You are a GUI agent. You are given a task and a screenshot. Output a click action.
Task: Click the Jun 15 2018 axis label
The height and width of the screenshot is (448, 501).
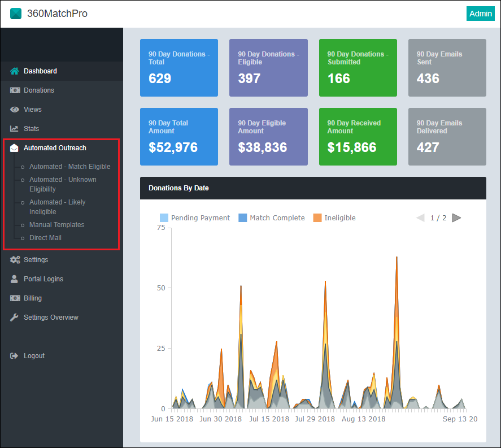[172, 419]
